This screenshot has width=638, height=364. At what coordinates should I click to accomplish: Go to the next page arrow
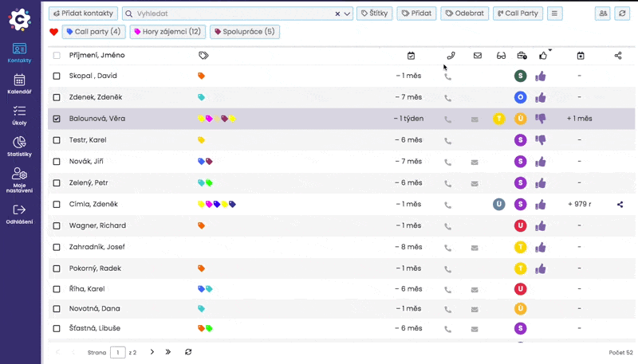tap(152, 351)
